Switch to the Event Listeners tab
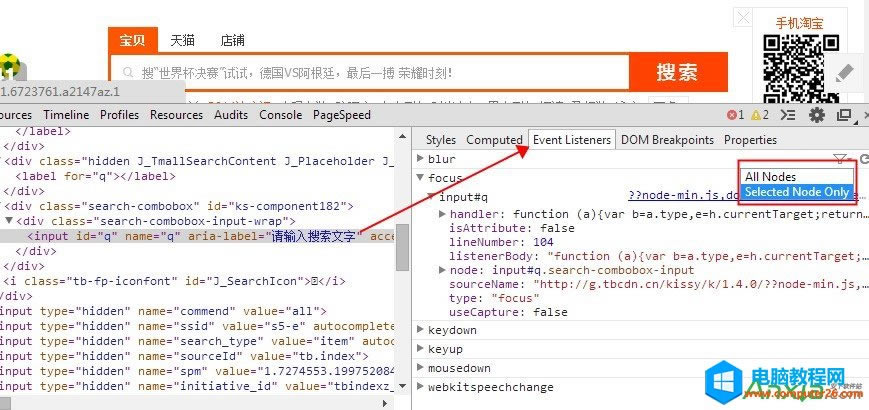Viewport: 869px width, 410px height. [x=571, y=140]
